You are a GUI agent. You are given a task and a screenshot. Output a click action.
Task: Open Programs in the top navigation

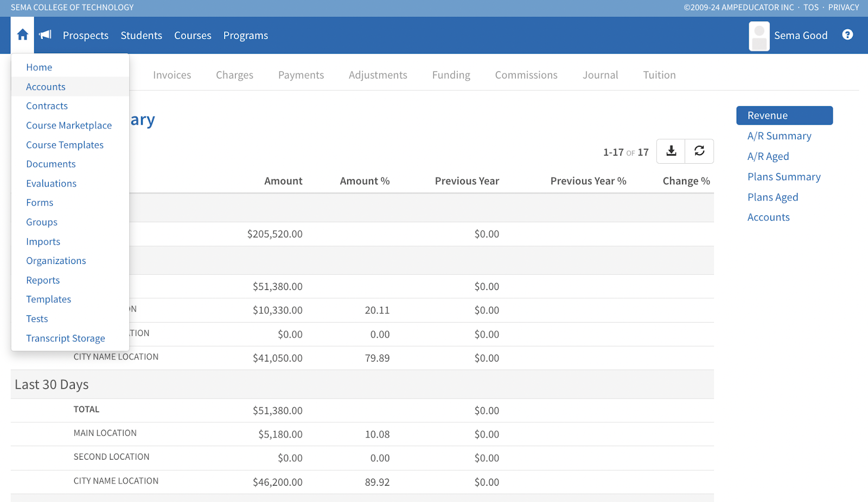(x=246, y=35)
